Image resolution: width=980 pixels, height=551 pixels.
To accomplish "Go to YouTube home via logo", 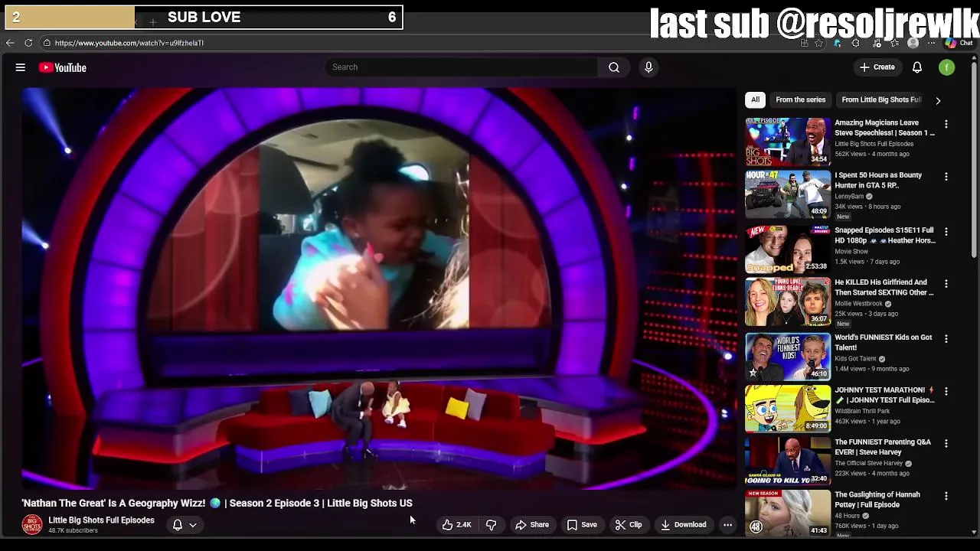I will tap(63, 67).
